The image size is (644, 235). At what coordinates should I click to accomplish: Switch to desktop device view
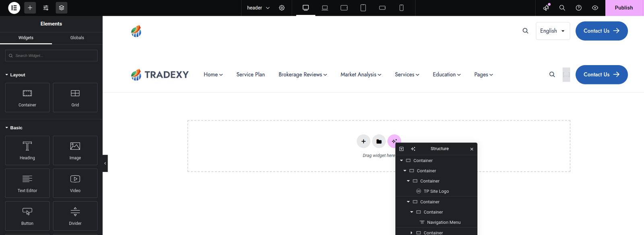[x=306, y=8]
